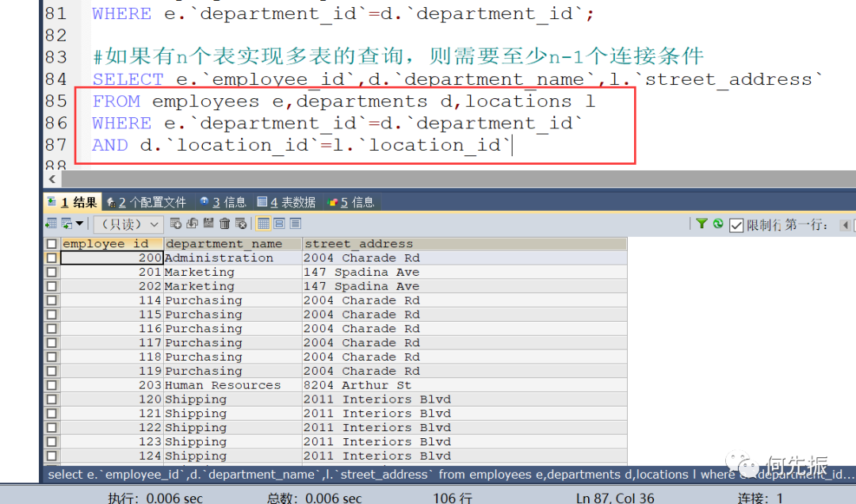Tick the checkbox for employee 203 row
The height and width of the screenshot is (504, 856).
click(52, 385)
